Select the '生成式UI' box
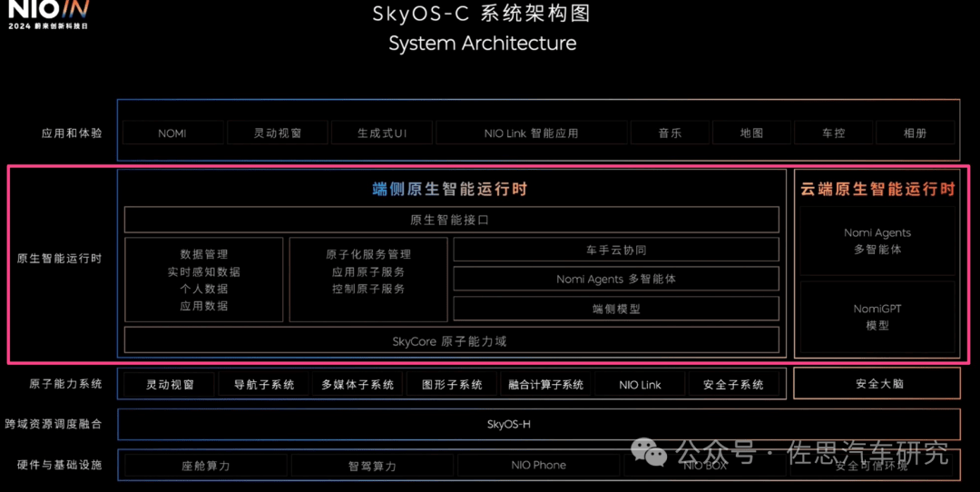This screenshot has height=492, width=980. (382, 133)
